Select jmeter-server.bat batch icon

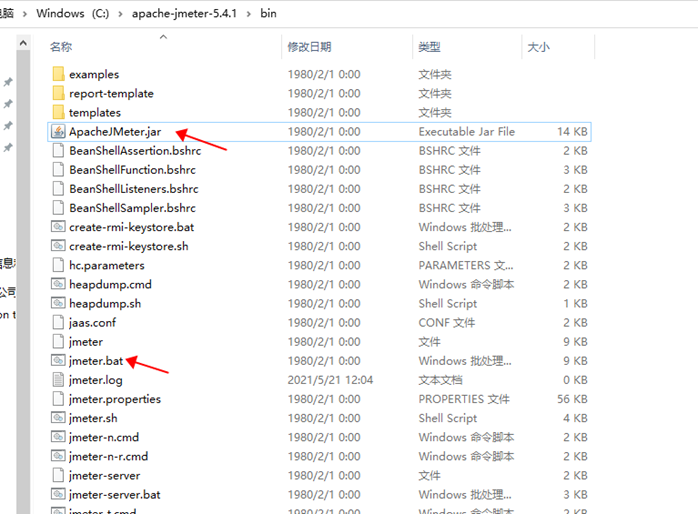[58, 494]
